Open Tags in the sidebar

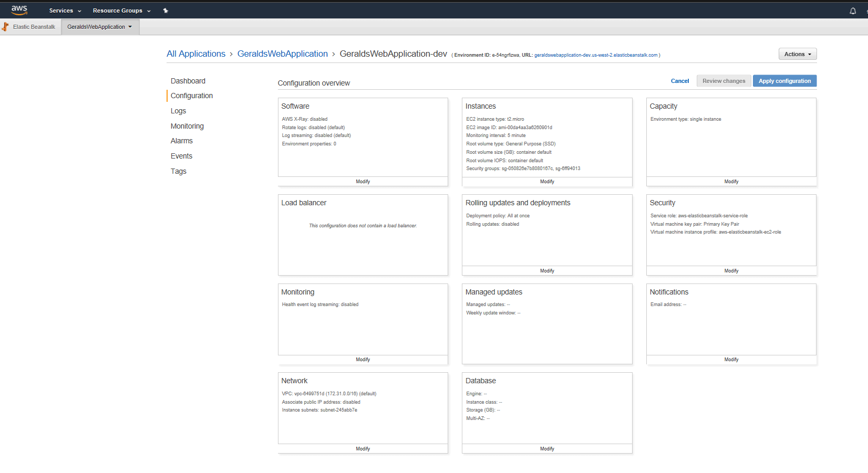(x=179, y=171)
